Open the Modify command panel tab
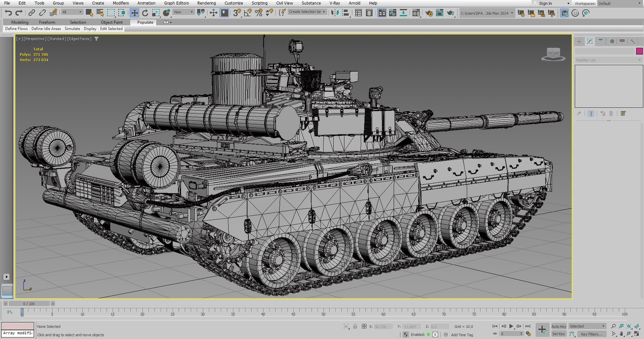This screenshot has height=339, width=644. coord(590,41)
